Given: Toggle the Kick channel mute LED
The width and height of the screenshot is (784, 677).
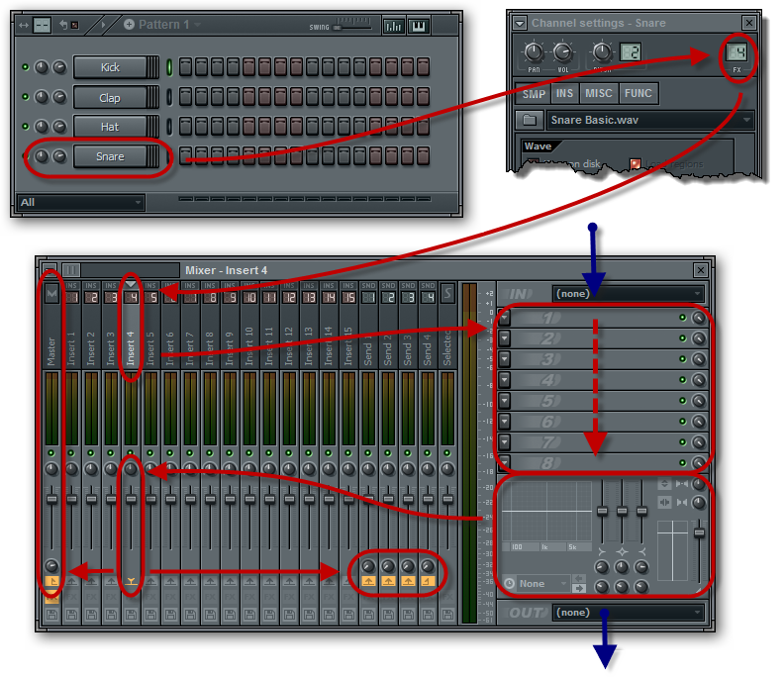Looking at the screenshot, I should click(26, 67).
